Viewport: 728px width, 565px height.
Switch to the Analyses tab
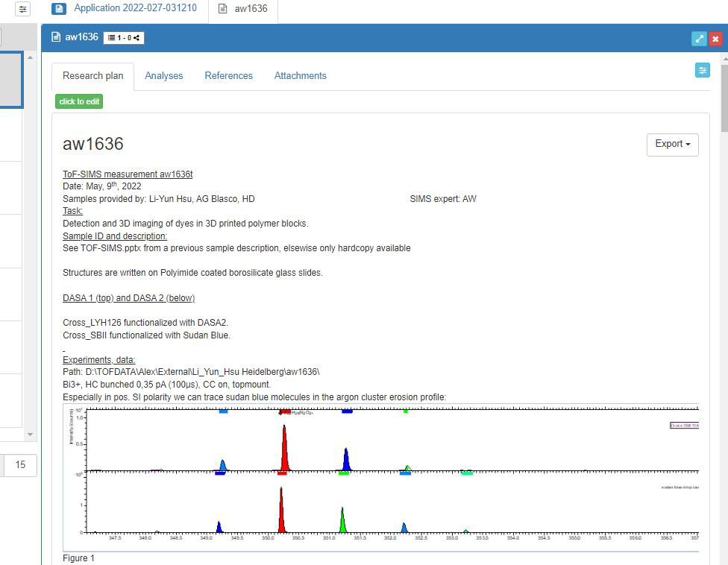point(164,75)
